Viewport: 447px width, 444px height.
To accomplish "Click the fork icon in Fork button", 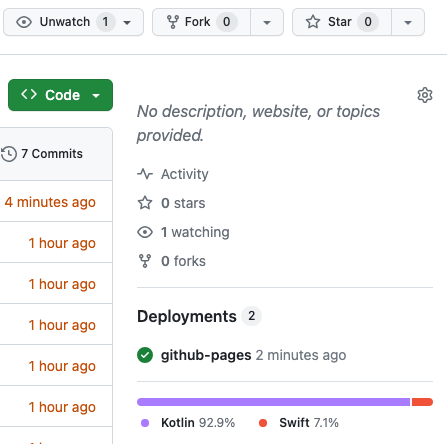I will (x=173, y=22).
